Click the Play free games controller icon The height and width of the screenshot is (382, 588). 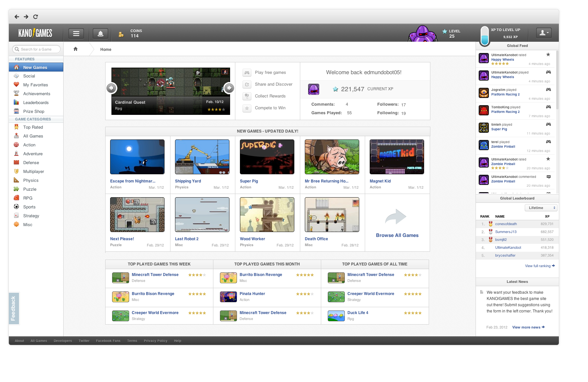click(x=247, y=73)
